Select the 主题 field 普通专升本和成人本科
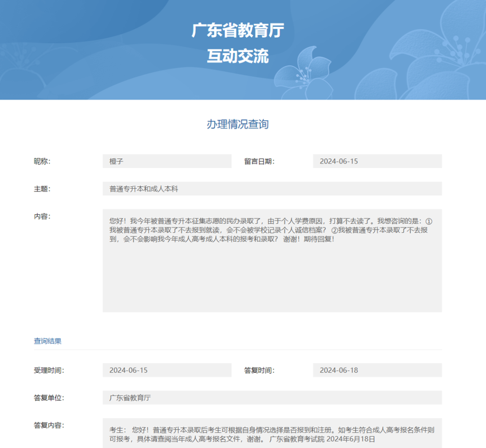Viewport: 486px width, 448px height. 272,188
